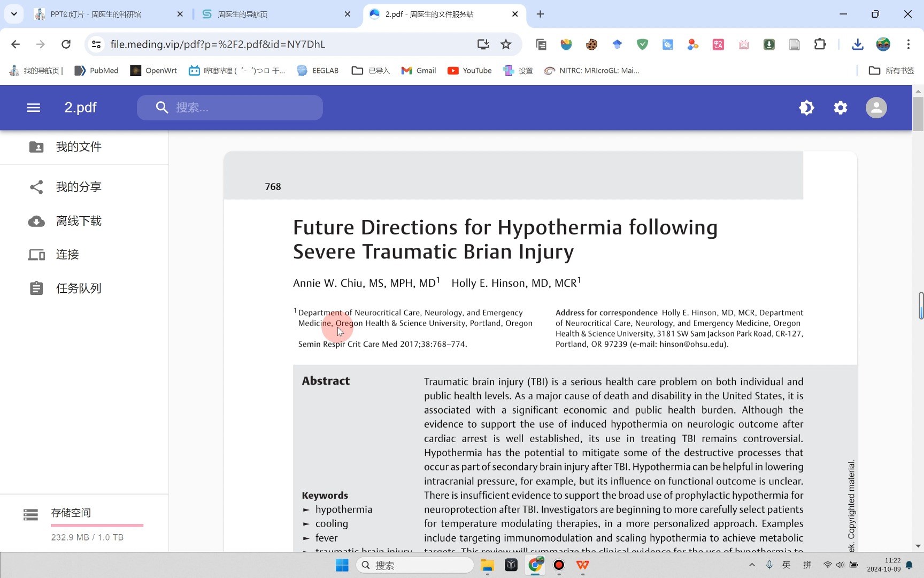This screenshot has height=578, width=924.
Task: Go back to the previous page
Action: [x=16, y=44]
